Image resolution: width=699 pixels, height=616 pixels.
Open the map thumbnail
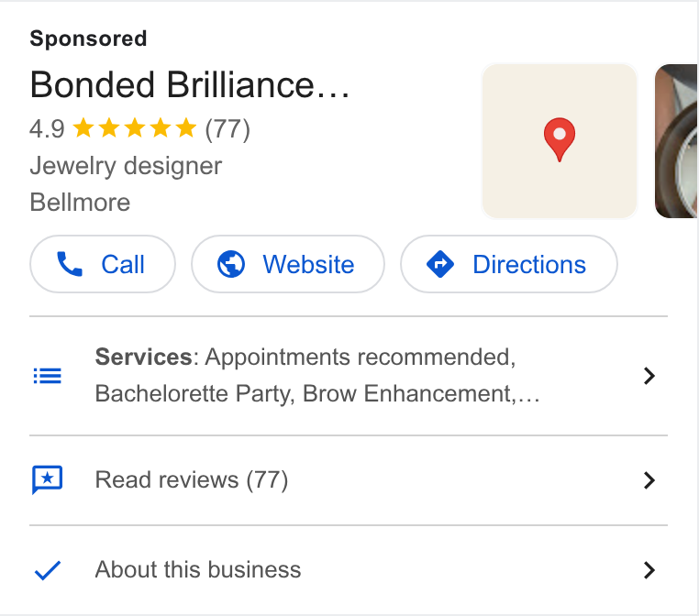(560, 141)
